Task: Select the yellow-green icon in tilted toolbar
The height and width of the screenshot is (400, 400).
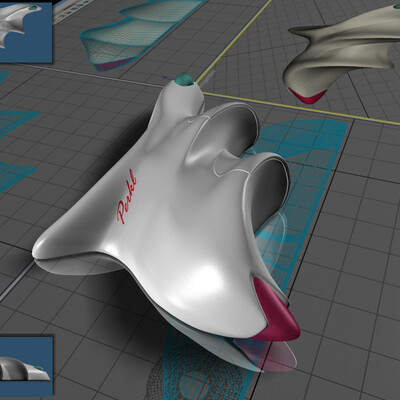Action: coord(67,12)
